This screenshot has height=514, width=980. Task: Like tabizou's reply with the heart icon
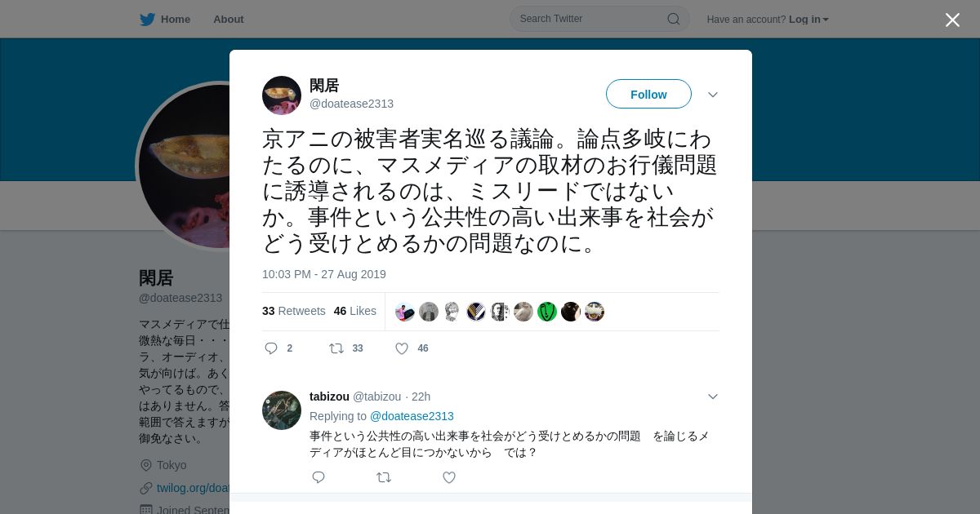(x=449, y=477)
